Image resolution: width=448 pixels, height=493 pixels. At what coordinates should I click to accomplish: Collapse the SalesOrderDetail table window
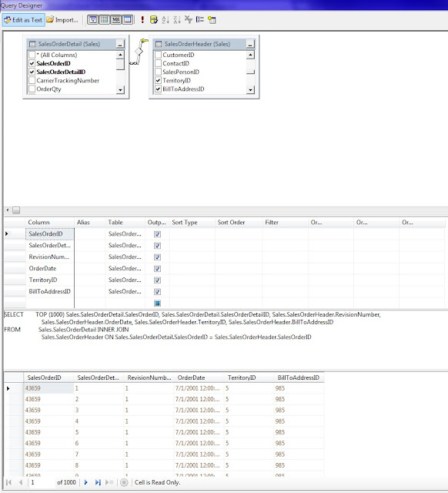(x=120, y=44)
